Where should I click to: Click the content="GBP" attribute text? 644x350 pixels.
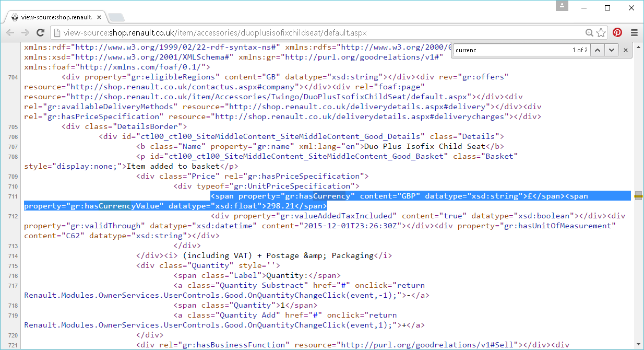(x=390, y=196)
